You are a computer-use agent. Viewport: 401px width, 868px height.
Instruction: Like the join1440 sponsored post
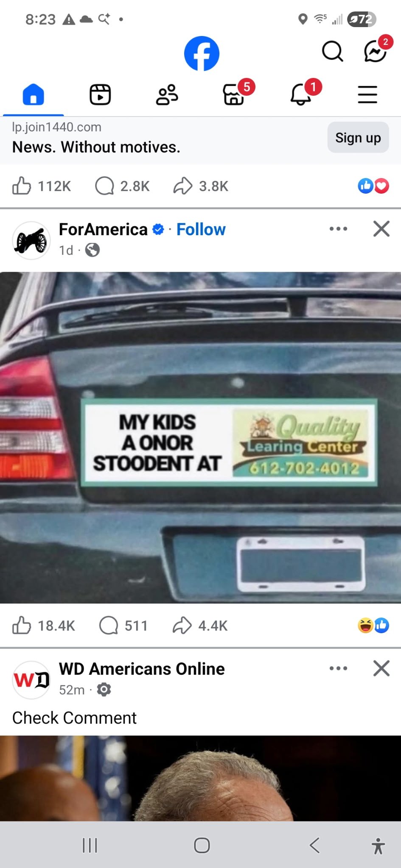(42, 186)
